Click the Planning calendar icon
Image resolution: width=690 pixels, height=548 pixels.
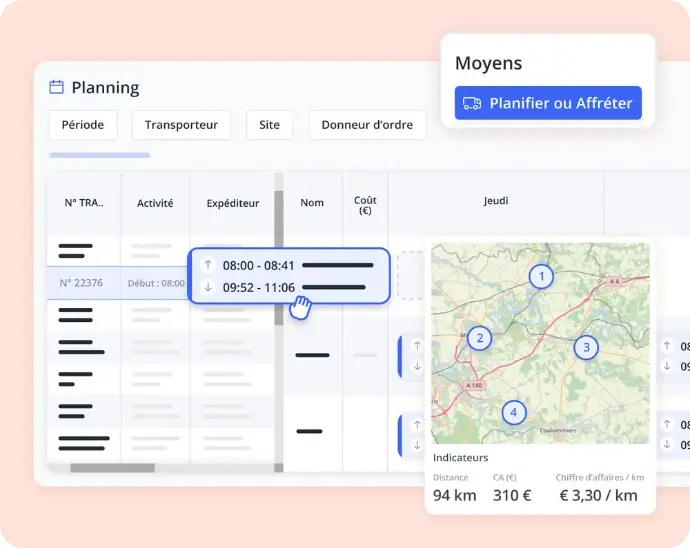[57, 87]
